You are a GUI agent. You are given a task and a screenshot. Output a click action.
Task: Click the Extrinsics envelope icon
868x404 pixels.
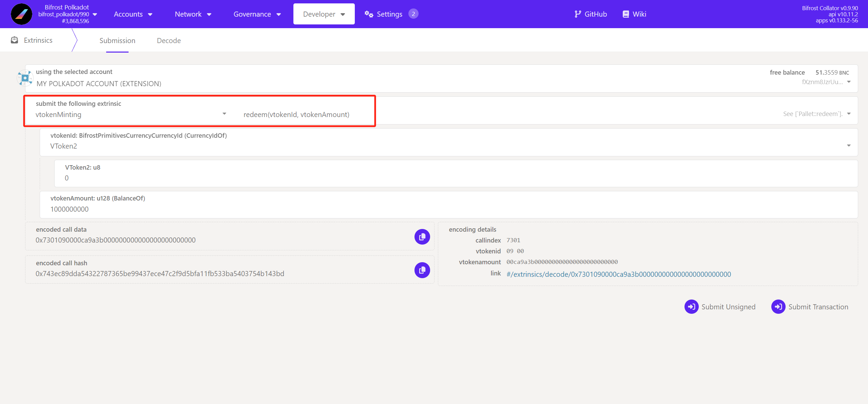click(14, 40)
